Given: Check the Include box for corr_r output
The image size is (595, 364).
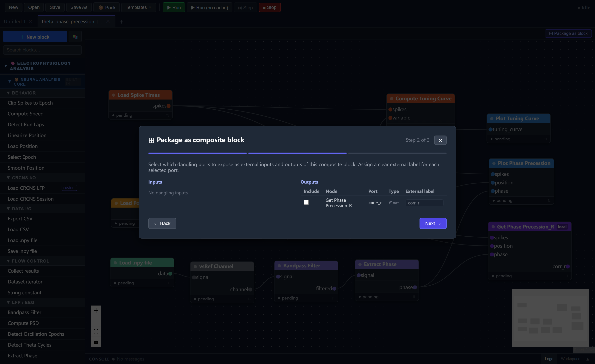Looking at the screenshot, I should pos(306,202).
